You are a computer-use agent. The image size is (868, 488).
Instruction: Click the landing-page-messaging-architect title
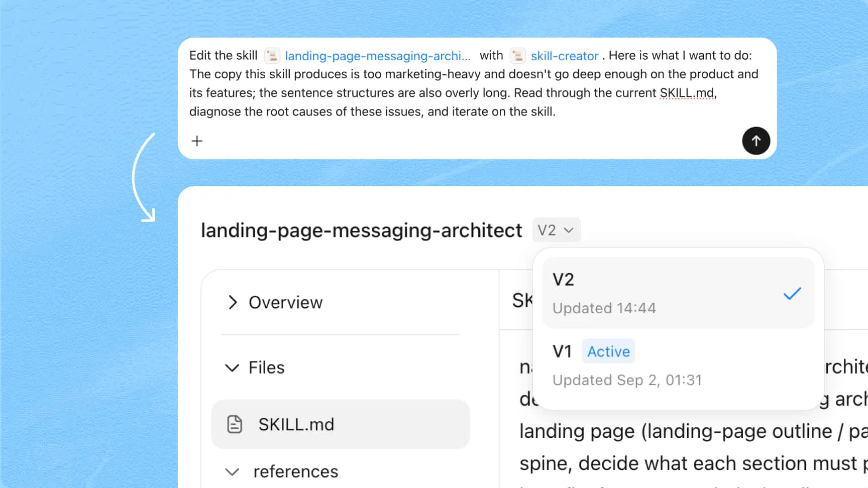coord(361,230)
